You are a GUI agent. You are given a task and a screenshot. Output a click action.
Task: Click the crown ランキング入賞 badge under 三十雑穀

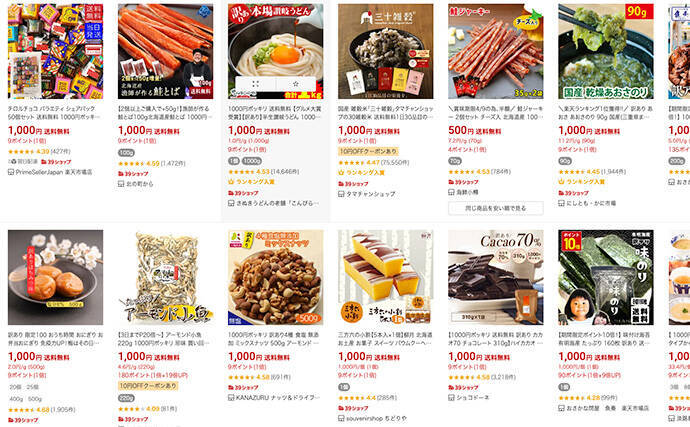(x=361, y=173)
